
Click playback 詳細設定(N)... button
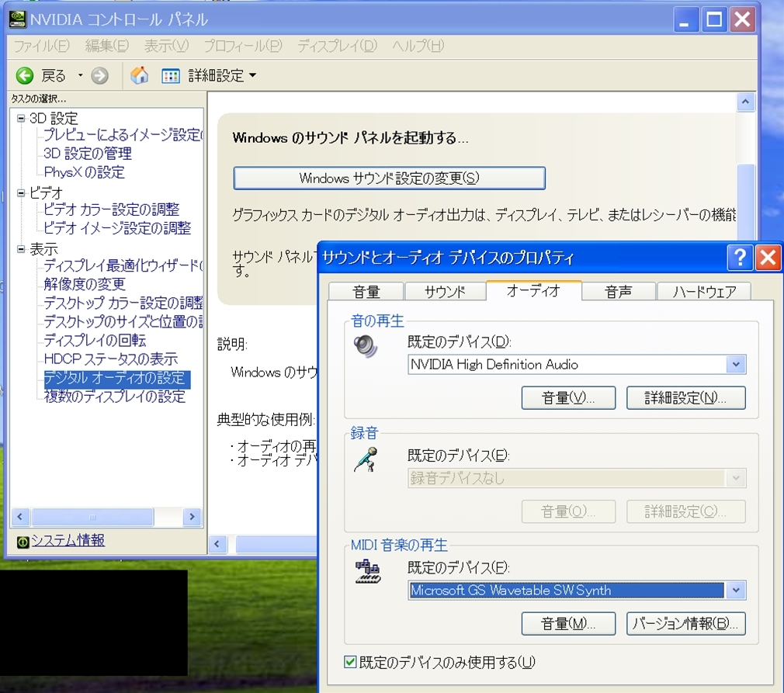[x=685, y=398]
